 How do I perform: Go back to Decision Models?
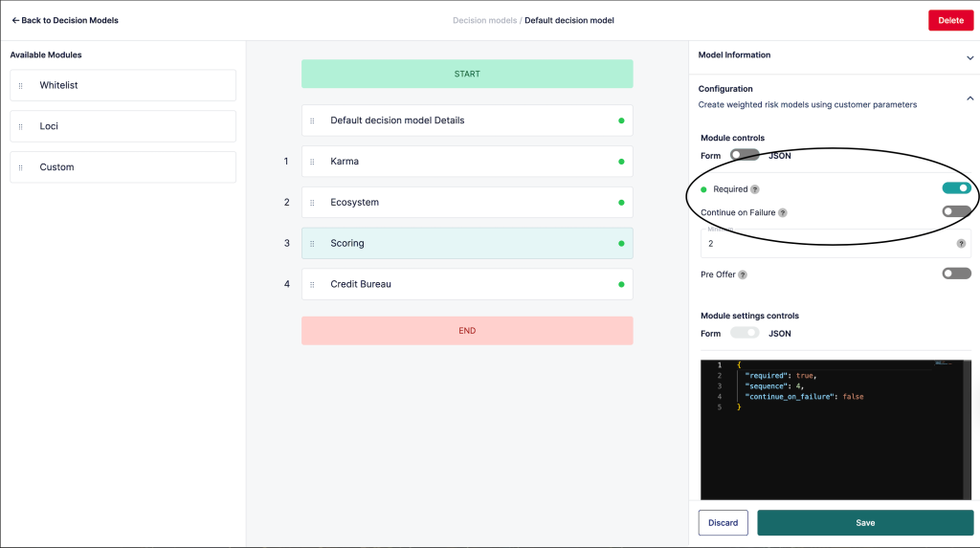[x=65, y=20]
